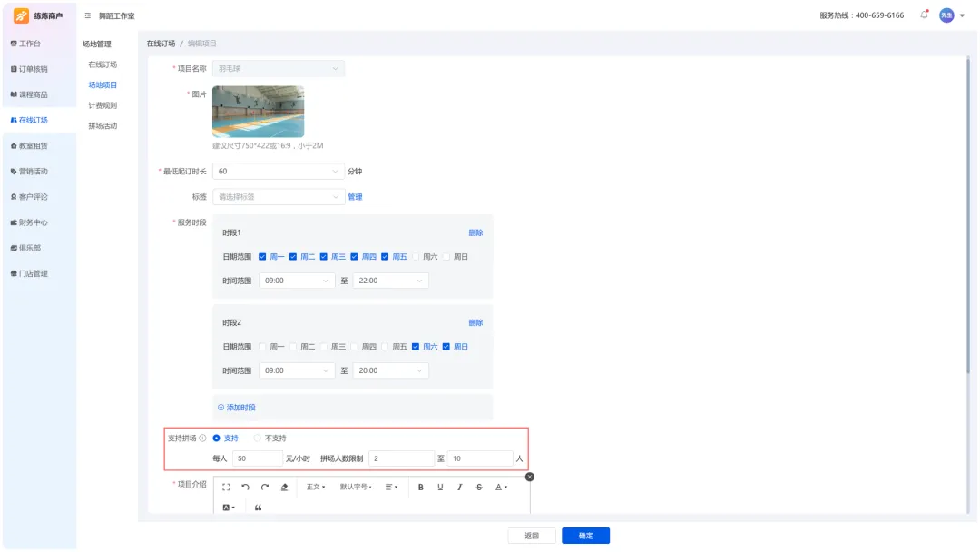Image resolution: width=980 pixels, height=552 pixels.
Task: Uncheck 周日 in 时段2 date range
Action: pos(446,347)
